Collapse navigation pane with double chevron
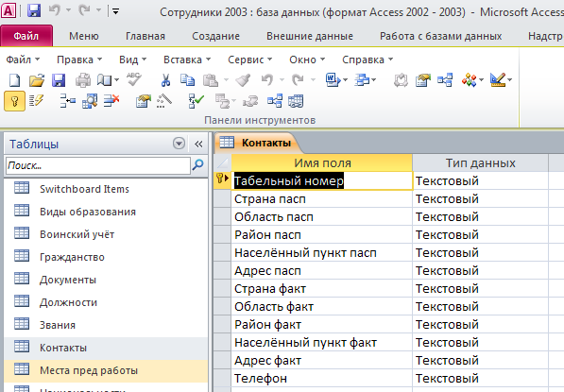Screen dimensions: 564x392 click(198, 144)
